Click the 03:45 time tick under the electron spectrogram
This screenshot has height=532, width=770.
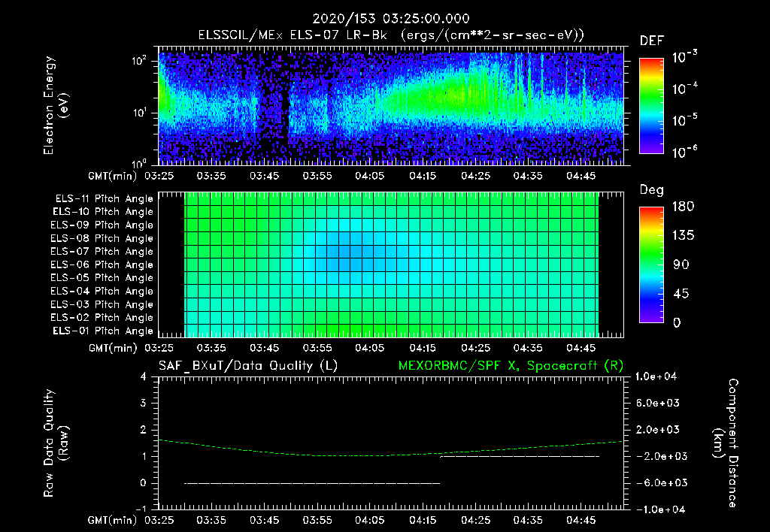pyautogui.click(x=264, y=176)
